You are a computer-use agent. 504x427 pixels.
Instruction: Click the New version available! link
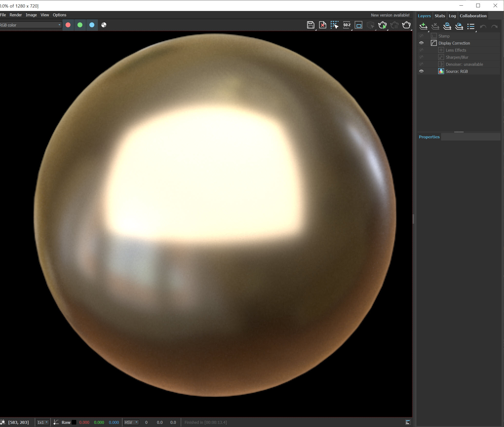coord(390,15)
